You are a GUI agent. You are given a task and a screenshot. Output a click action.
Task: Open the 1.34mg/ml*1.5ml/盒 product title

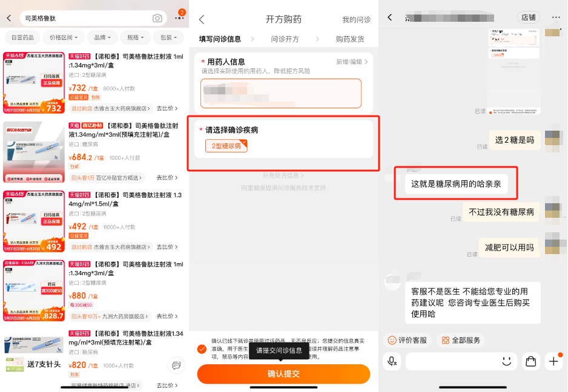126,199
